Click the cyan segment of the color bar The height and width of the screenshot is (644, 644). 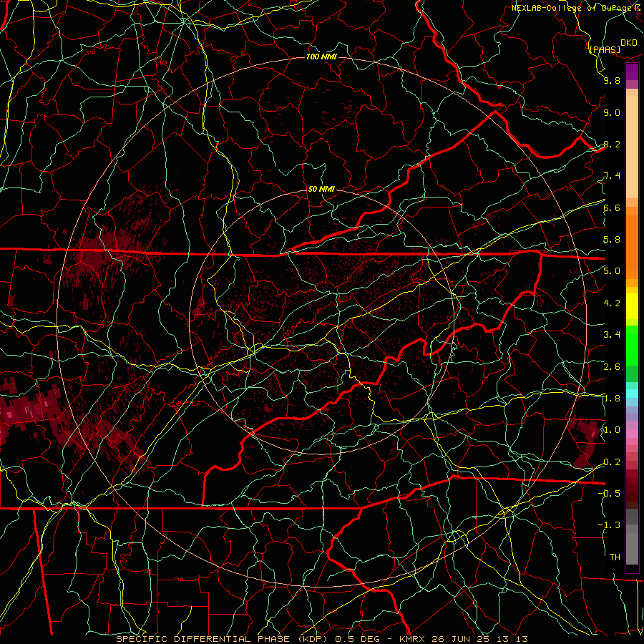(x=632, y=394)
